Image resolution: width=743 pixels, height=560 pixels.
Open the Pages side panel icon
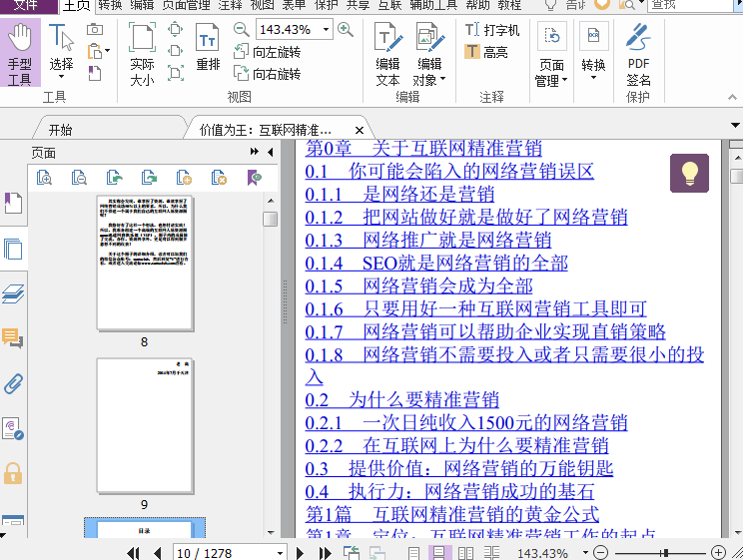pos(13,249)
